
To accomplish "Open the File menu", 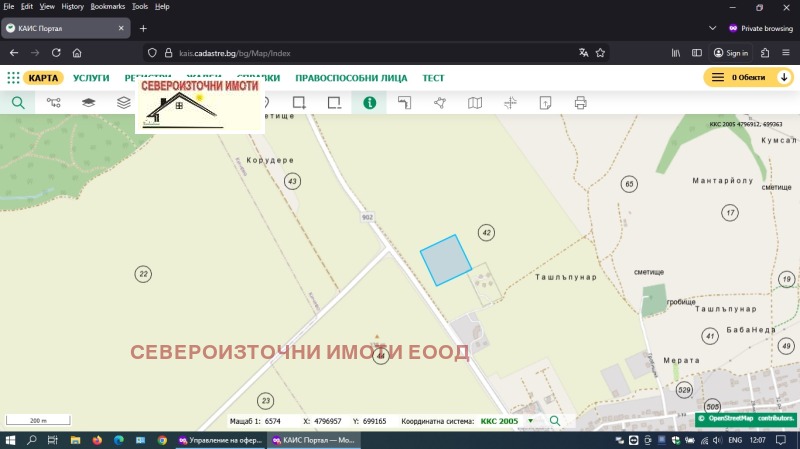I will coord(9,7).
